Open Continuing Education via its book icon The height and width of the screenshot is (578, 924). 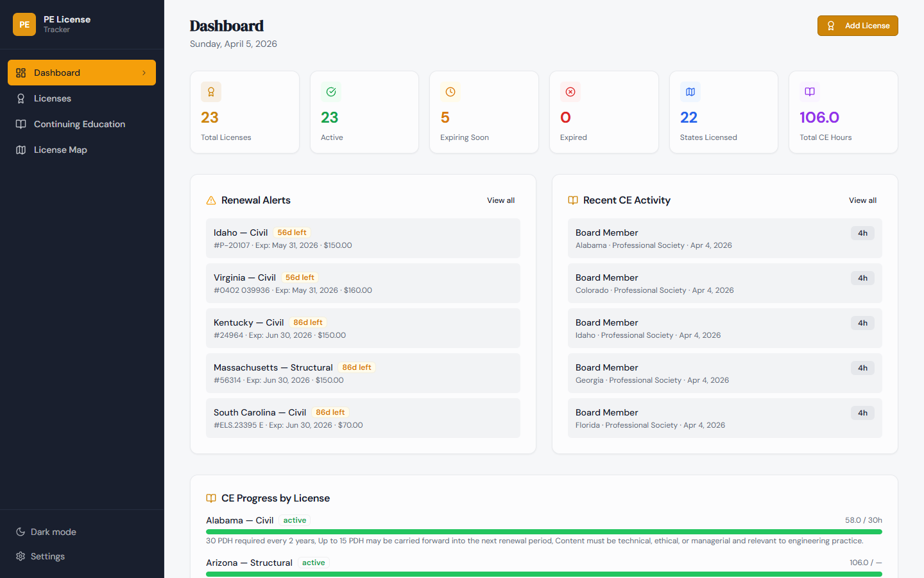point(19,124)
